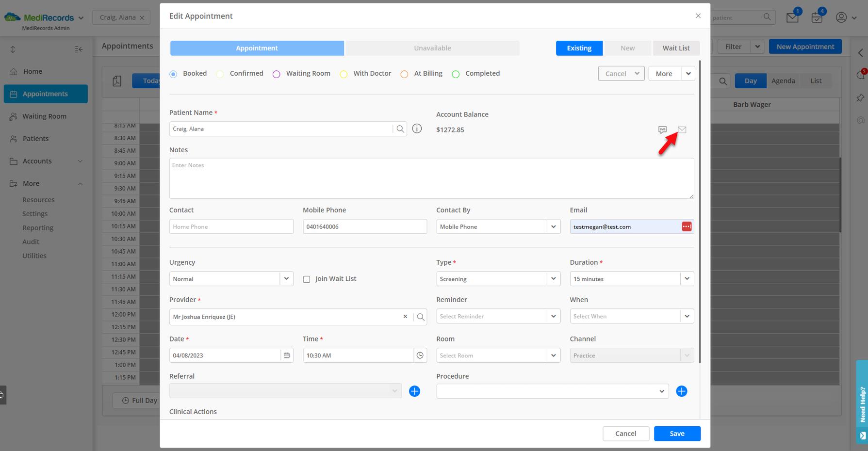Select the Booked status radio
This screenshot has width=868, height=451.
pos(173,74)
